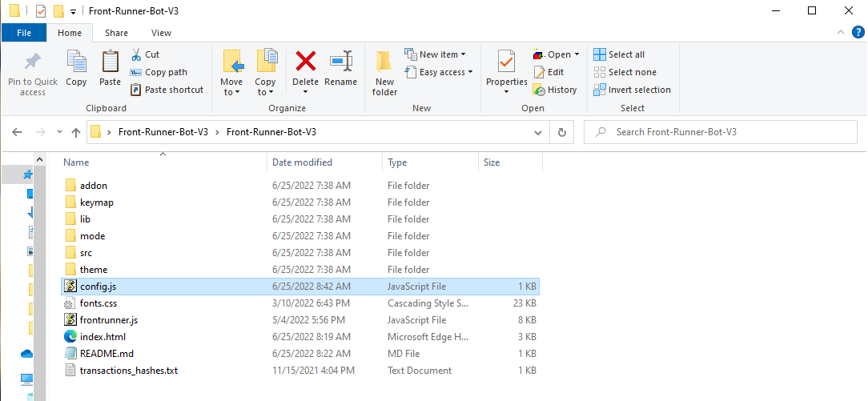868x401 pixels.
Task: Navigate Back with the left arrow
Action: (17, 132)
